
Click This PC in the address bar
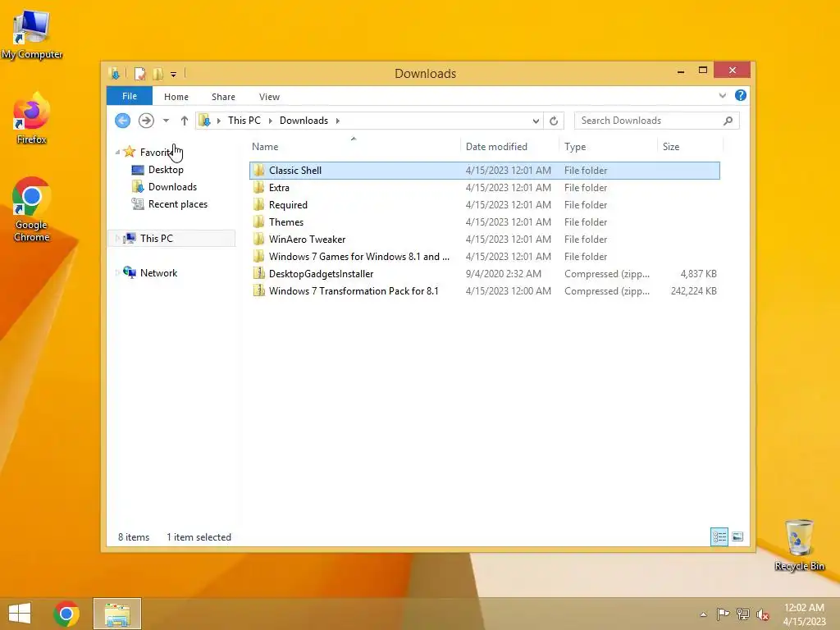244,121
